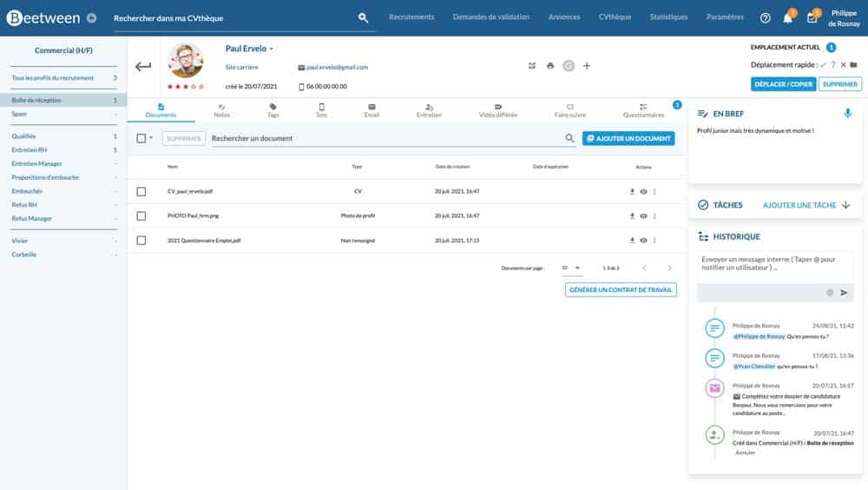Open the Annonces menu
868x490 pixels.
coord(564,17)
